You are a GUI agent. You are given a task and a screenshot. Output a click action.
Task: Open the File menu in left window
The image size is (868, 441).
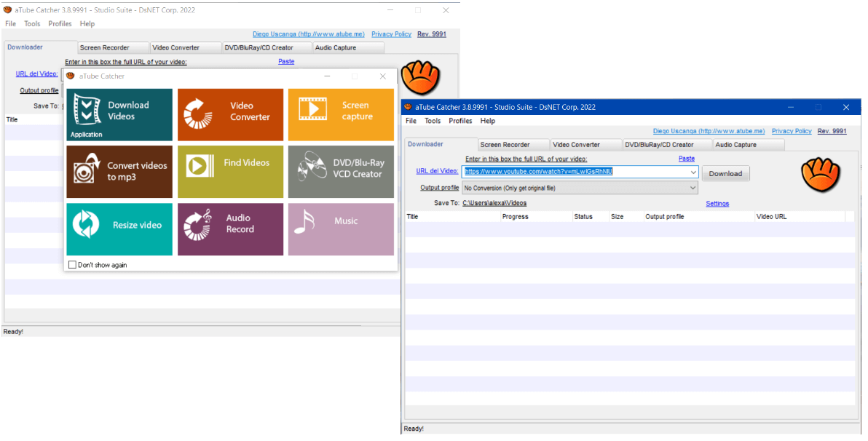[x=10, y=24]
